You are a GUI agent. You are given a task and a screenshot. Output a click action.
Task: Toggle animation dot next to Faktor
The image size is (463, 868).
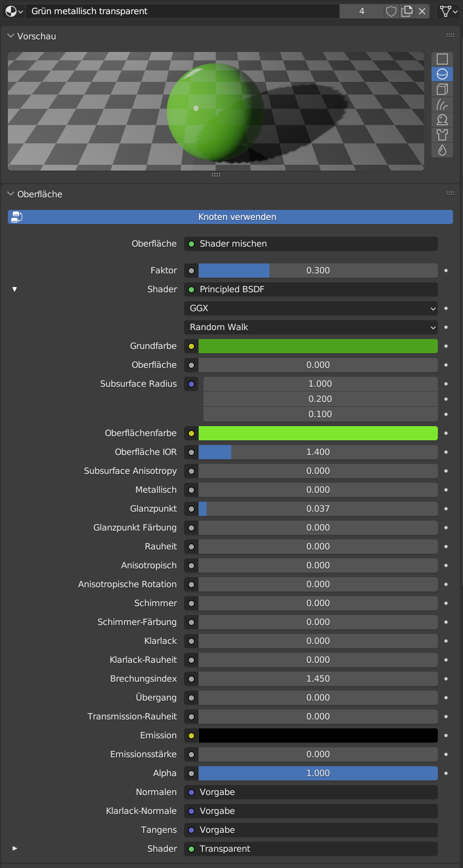coord(446,270)
